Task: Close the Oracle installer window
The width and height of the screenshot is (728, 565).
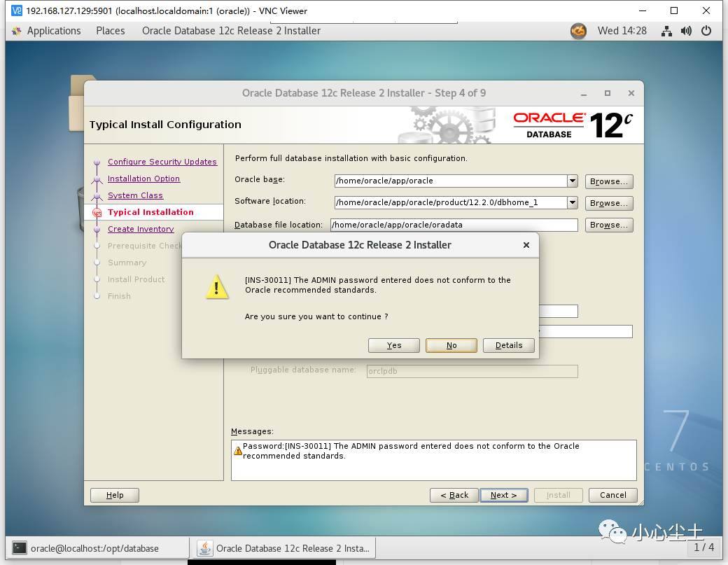Action: pos(631,93)
